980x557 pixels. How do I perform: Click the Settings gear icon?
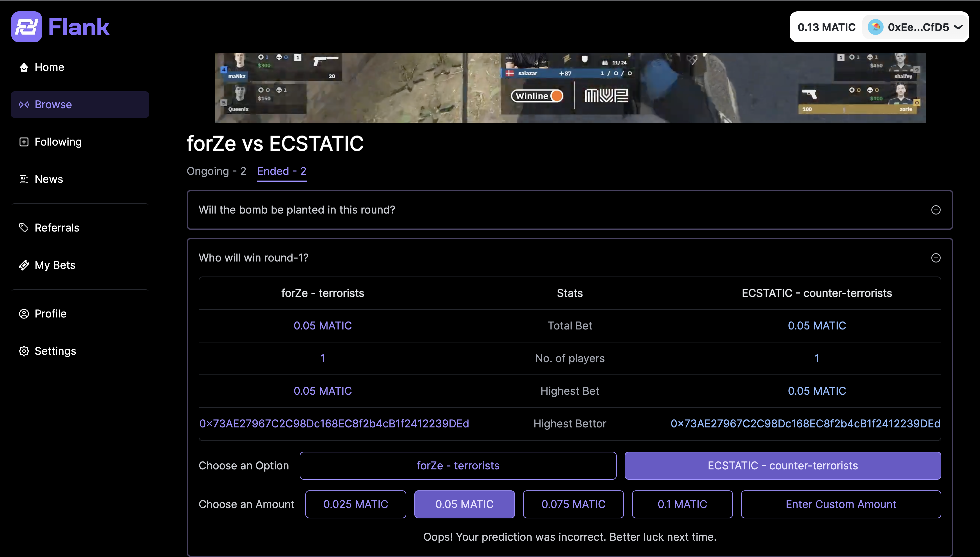coord(24,351)
